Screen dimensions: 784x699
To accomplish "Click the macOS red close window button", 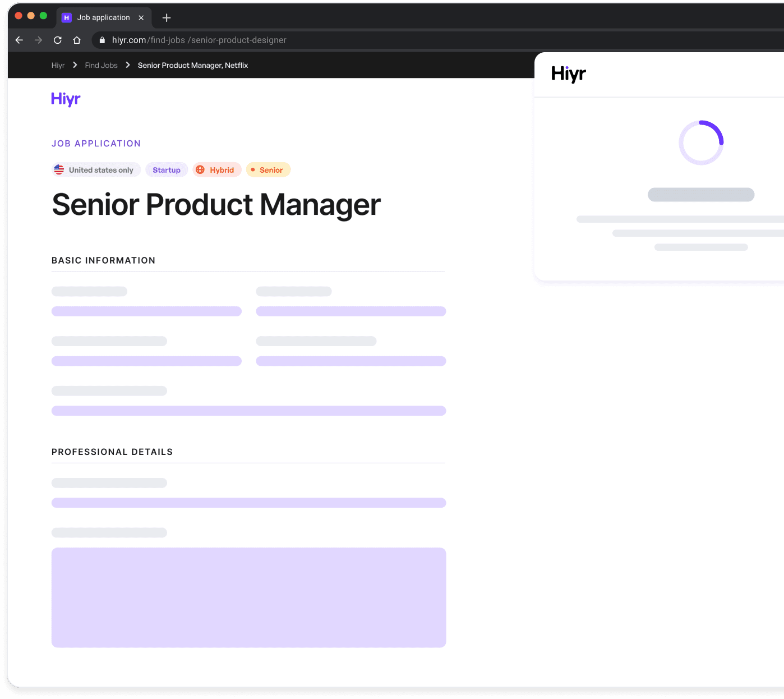I will (19, 16).
